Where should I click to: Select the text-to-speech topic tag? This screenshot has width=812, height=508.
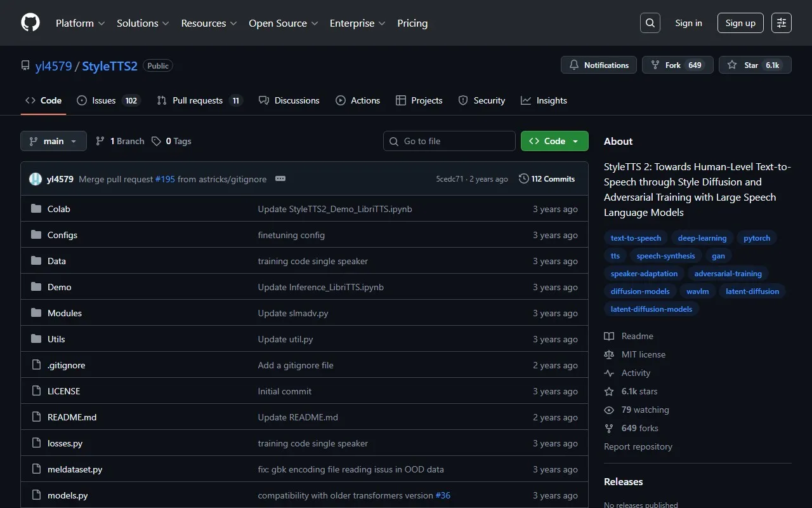pos(636,238)
